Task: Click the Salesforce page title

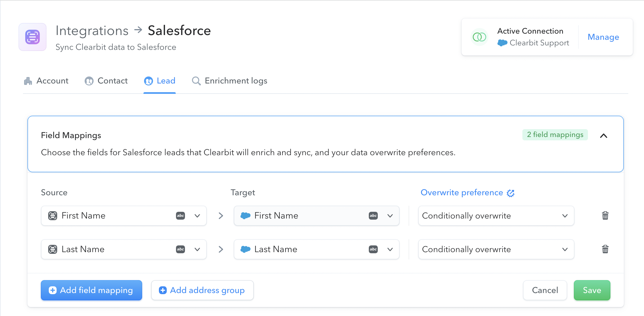Action: [179, 31]
